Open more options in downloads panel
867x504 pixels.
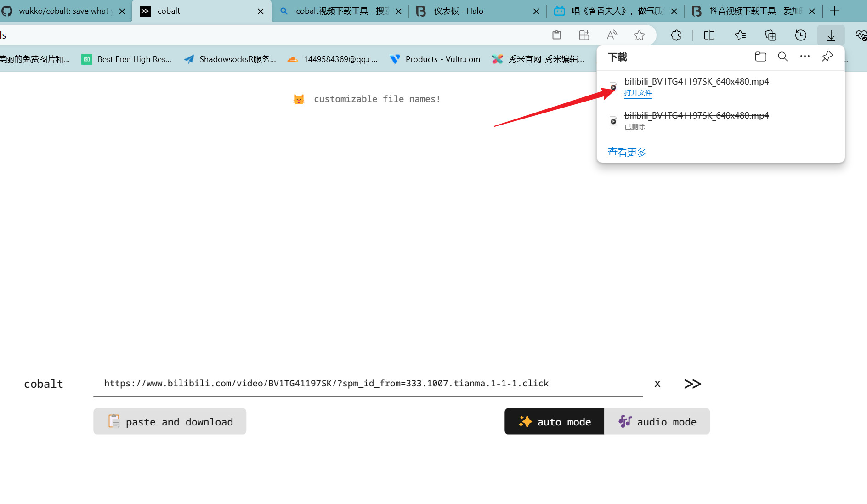(x=805, y=57)
